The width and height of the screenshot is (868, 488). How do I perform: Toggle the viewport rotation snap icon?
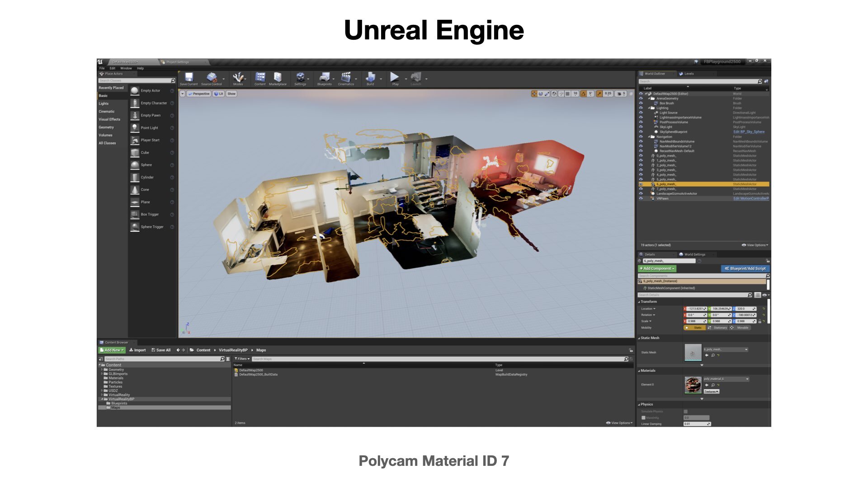pyautogui.click(x=583, y=94)
